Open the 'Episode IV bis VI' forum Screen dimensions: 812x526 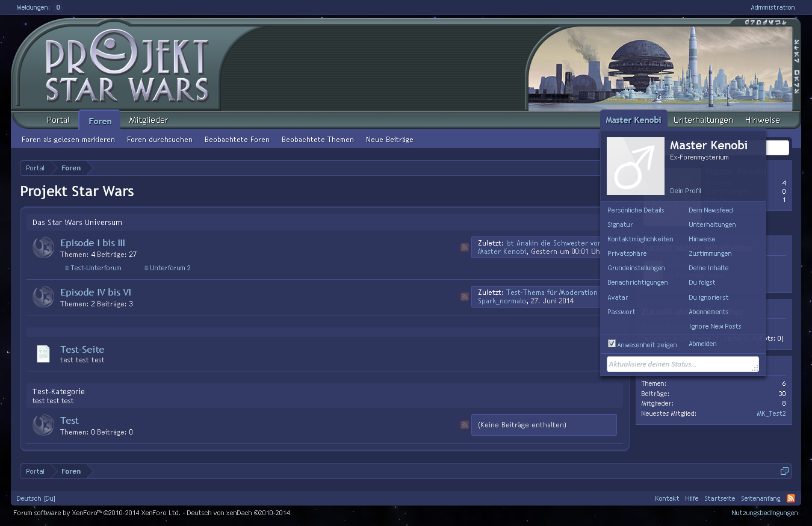point(96,292)
